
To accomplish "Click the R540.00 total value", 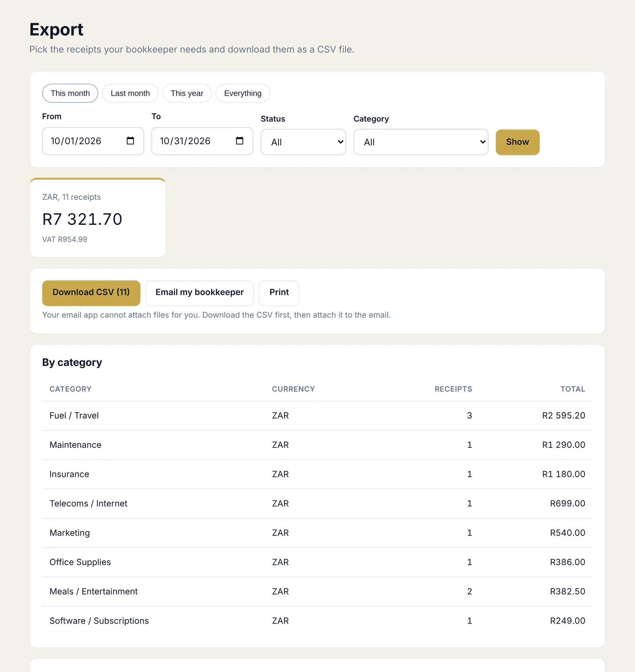I will (x=568, y=533).
